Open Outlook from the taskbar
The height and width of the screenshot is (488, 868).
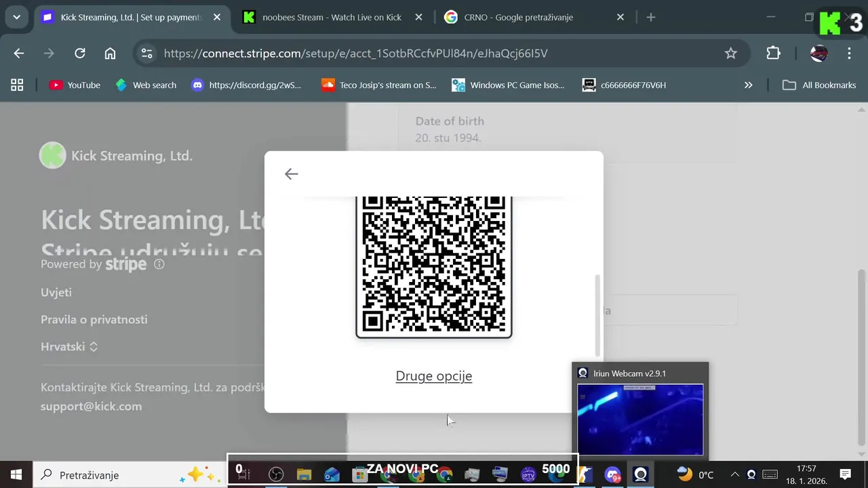(332, 474)
